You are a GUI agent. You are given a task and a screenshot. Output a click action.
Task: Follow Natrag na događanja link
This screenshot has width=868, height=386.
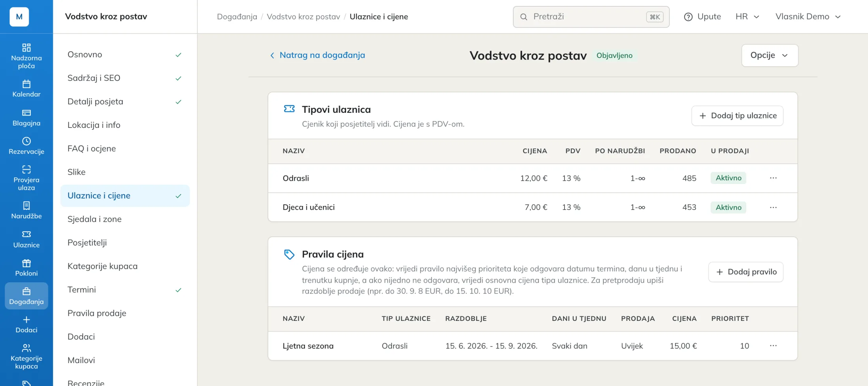(x=317, y=55)
